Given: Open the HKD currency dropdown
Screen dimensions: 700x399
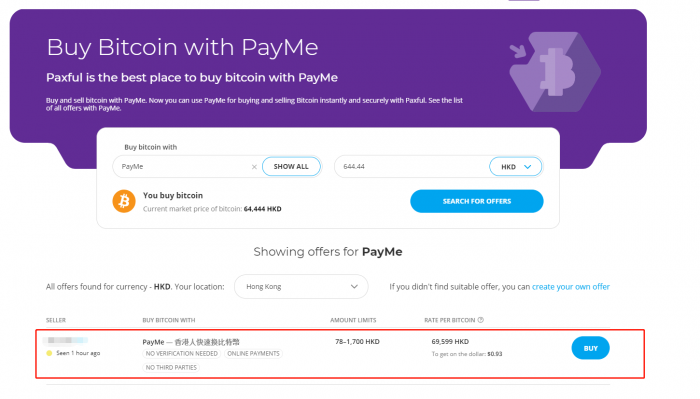Looking at the screenshot, I should 516,166.
